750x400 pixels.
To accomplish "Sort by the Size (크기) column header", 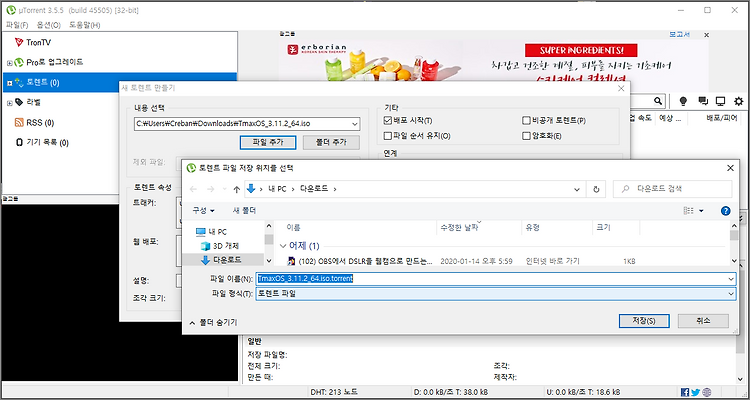I will (x=604, y=228).
